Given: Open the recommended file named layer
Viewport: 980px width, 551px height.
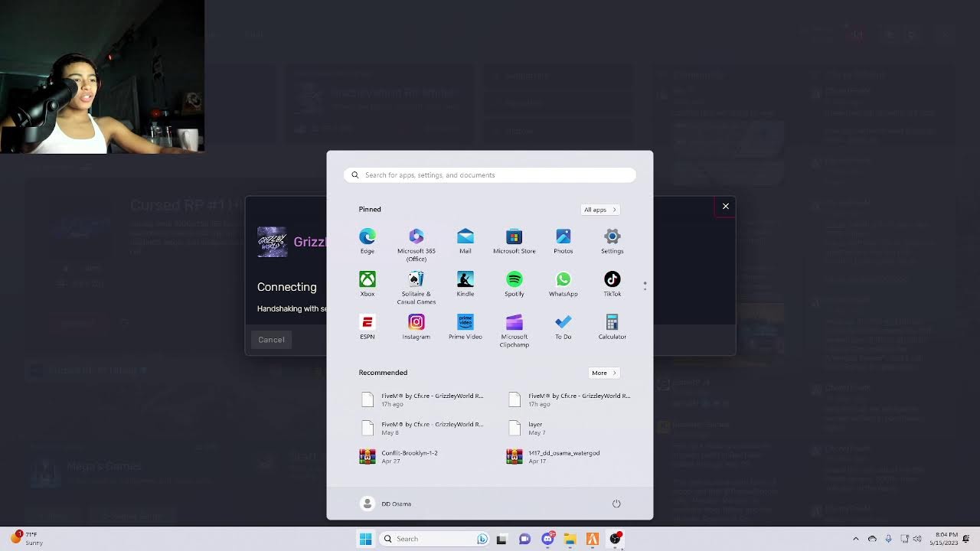Looking at the screenshot, I should tap(570, 428).
